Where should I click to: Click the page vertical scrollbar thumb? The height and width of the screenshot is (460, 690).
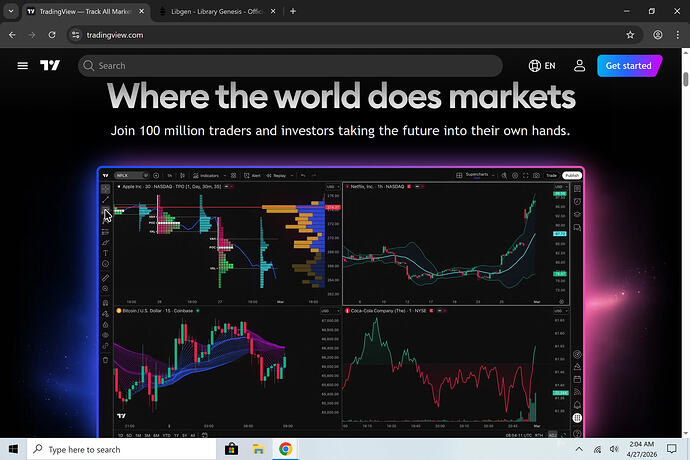tap(686, 80)
